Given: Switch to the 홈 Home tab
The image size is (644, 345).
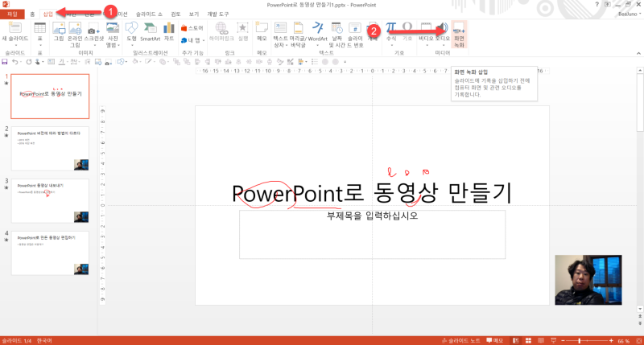Looking at the screenshot, I should point(32,14).
